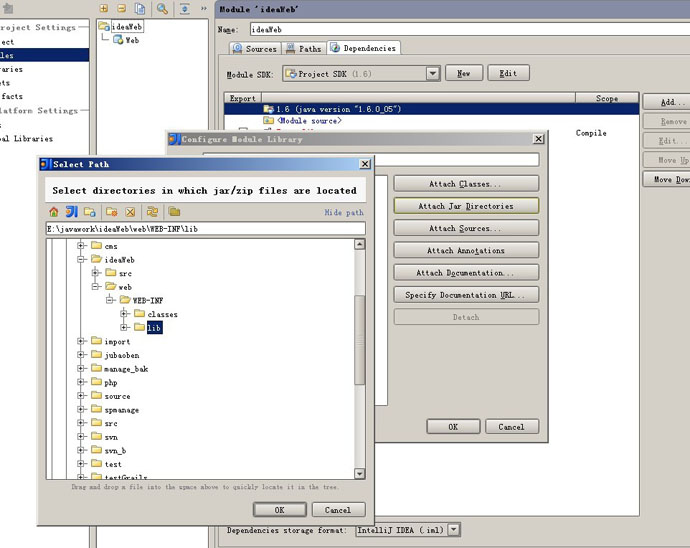690x548 pixels.
Task: Open the Module SDK dropdown
Action: click(x=433, y=74)
